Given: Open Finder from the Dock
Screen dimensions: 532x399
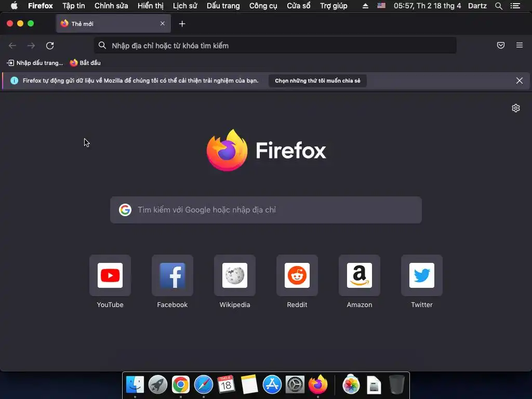Looking at the screenshot, I should click(135, 385).
